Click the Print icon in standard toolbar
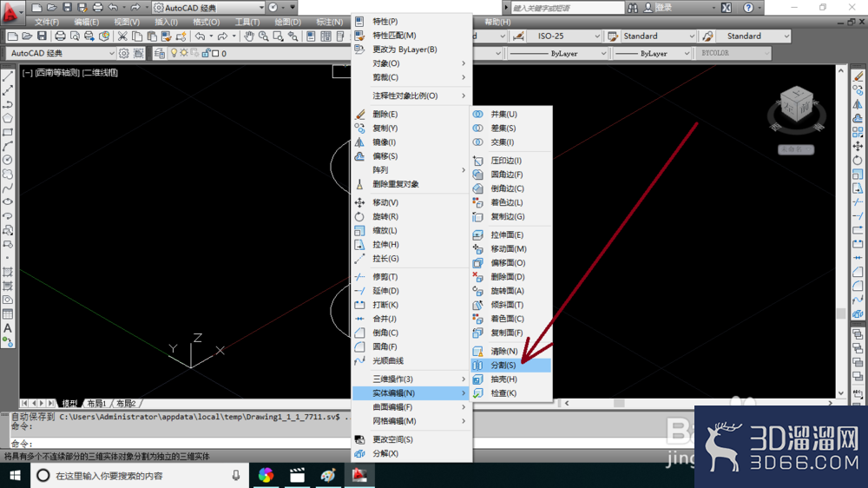The width and height of the screenshot is (868, 488). pos(60,36)
